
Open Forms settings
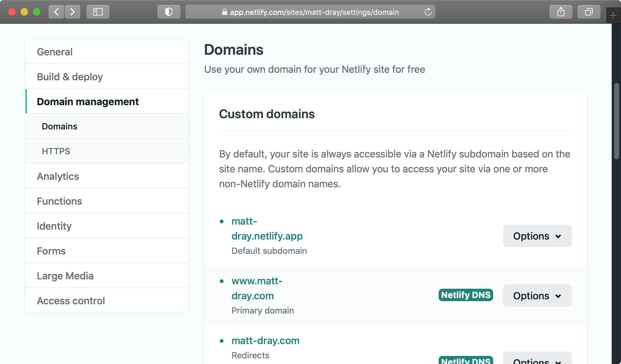pos(107,251)
